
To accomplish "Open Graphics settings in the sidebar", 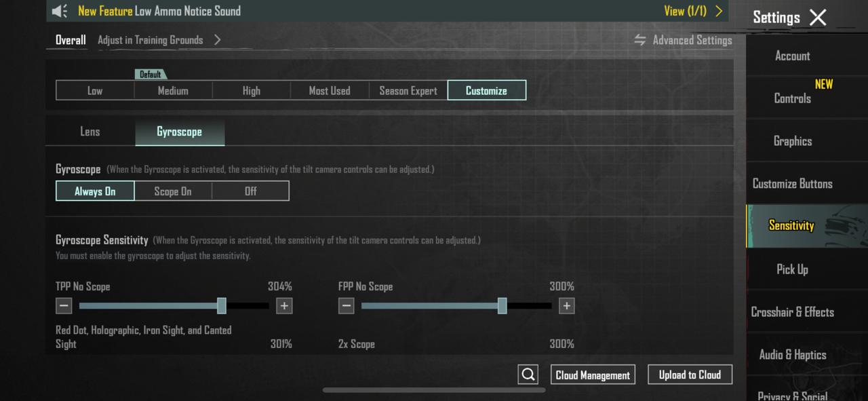I will coord(792,140).
